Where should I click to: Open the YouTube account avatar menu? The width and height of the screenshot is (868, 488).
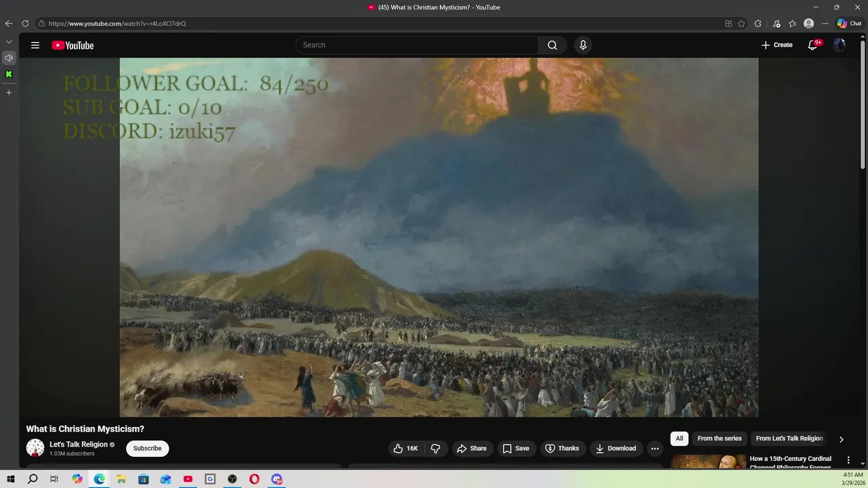tap(840, 45)
